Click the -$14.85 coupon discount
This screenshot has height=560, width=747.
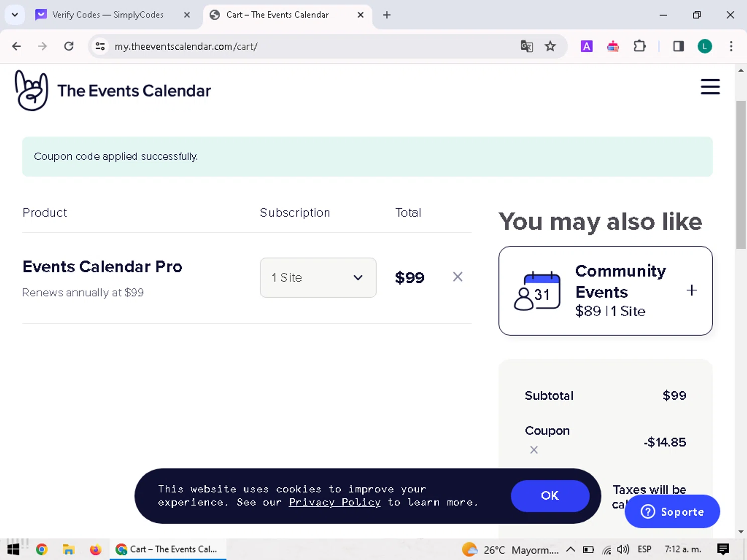click(x=665, y=442)
